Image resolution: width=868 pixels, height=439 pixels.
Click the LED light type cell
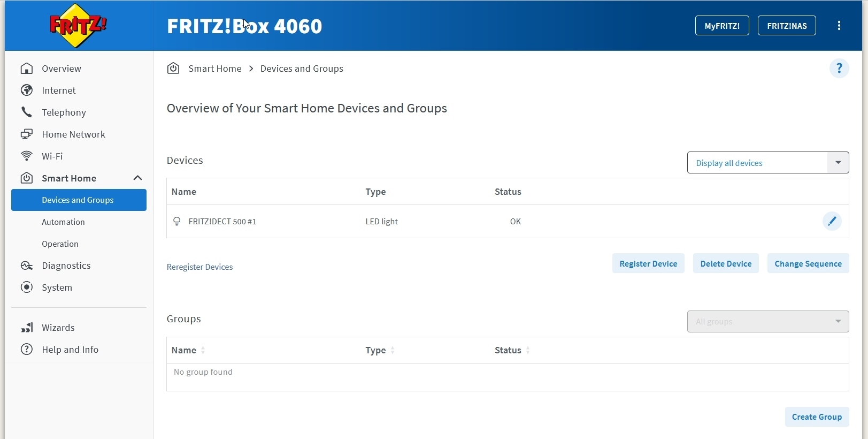[382, 222]
